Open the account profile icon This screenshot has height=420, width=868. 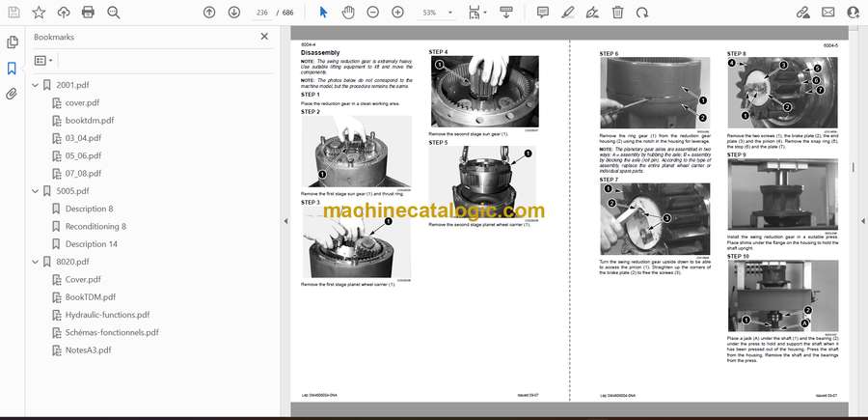pos(854,13)
